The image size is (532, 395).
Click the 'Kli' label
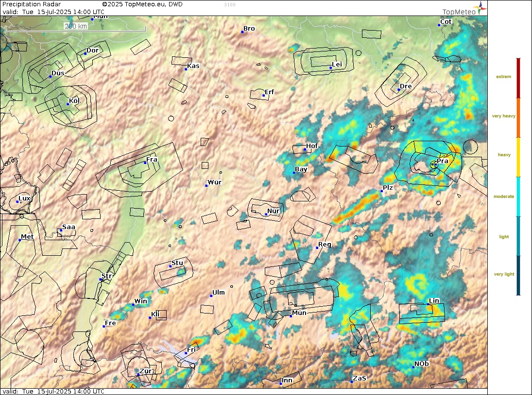coord(155,314)
